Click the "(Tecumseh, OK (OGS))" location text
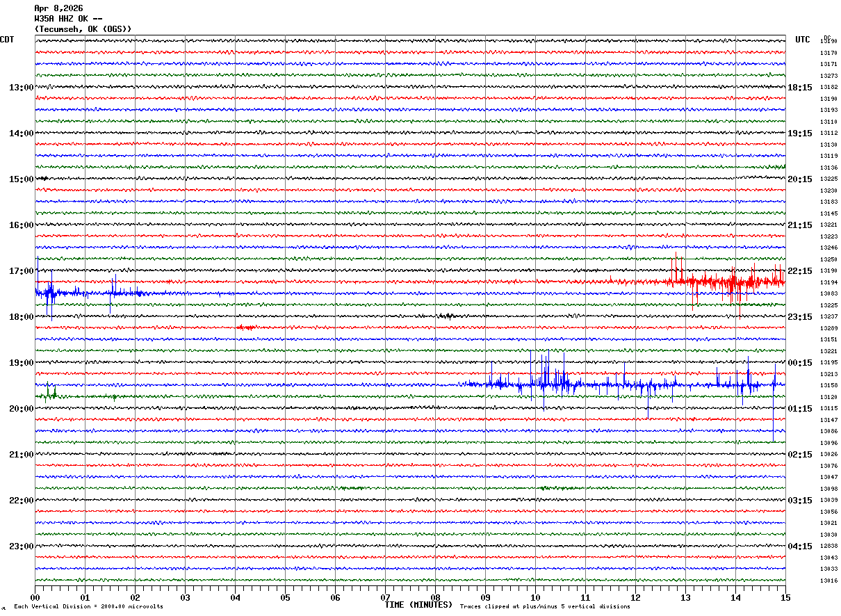The height and width of the screenshot is (616, 841). [83, 29]
